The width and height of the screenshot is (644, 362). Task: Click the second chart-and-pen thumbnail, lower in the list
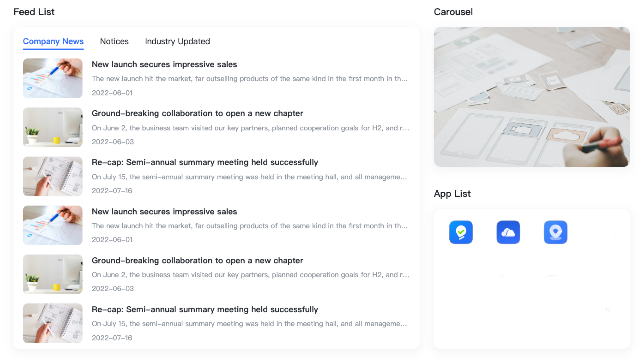pyautogui.click(x=53, y=225)
